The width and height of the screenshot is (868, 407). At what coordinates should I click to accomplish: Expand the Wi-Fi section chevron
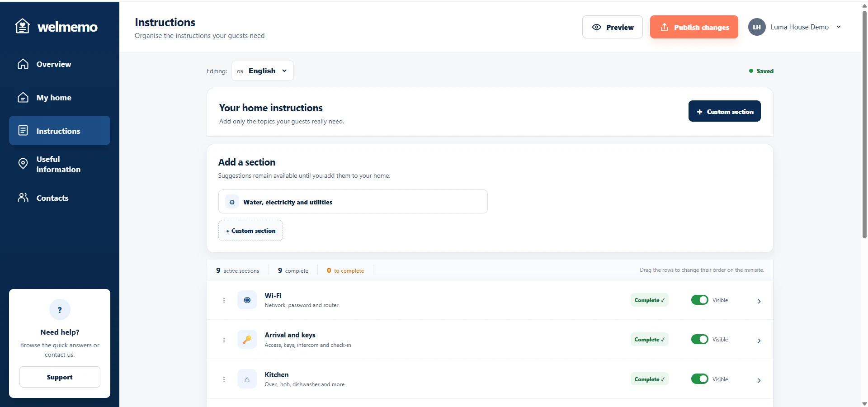(759, 301)
